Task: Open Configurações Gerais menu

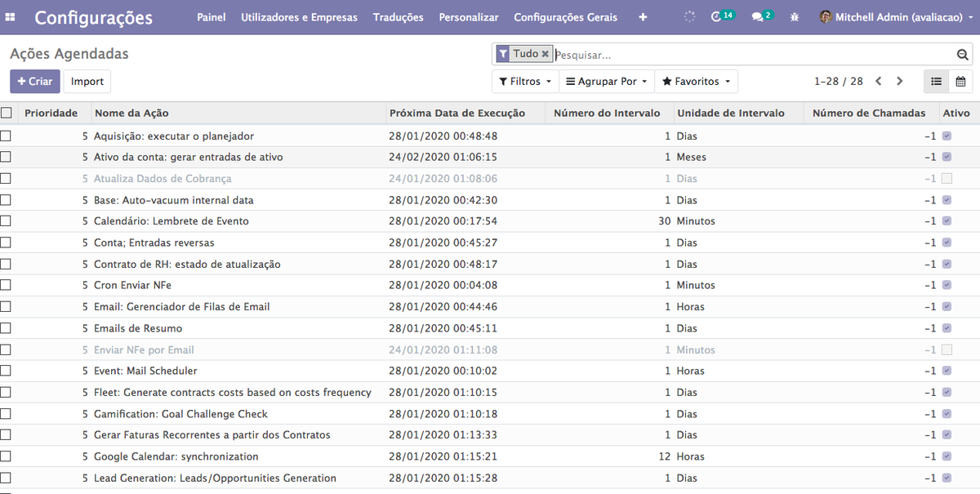Action: coord(566,17)
